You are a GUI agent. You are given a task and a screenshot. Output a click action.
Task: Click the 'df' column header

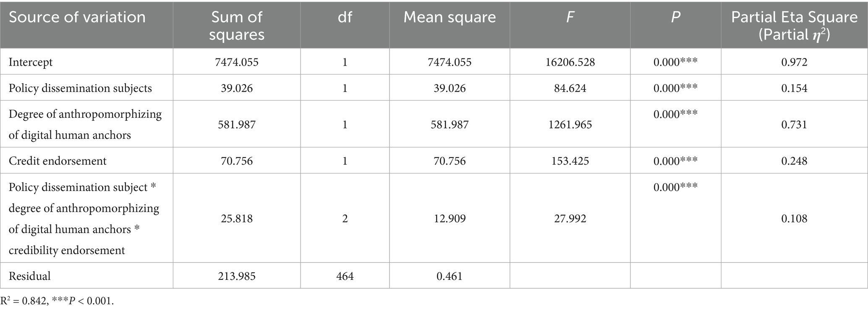point(345,17)
